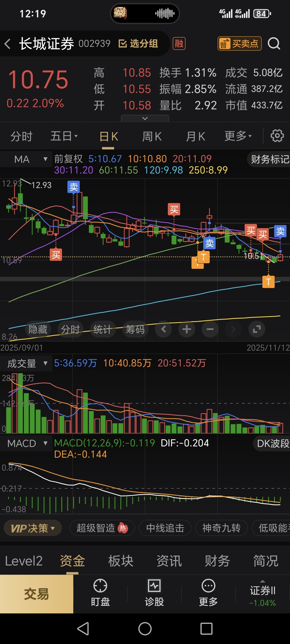The width and height of the screenshot is (290, 644).
Task: Open chart settings gear icon
Action: tap(277, 136)
